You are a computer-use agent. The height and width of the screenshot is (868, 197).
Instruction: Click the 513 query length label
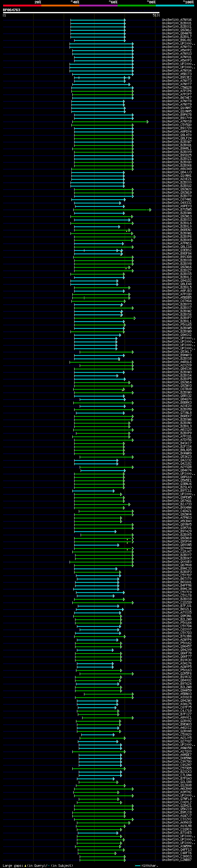click(155, 15)
